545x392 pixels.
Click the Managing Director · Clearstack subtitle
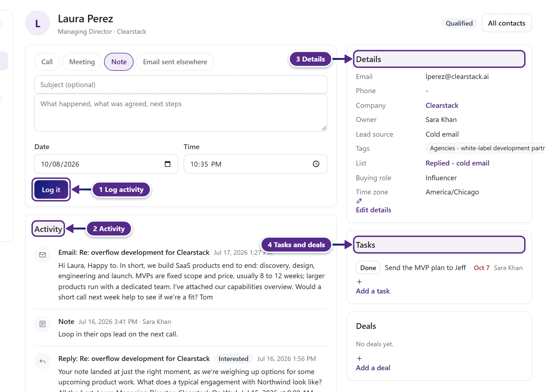point(102,32)
